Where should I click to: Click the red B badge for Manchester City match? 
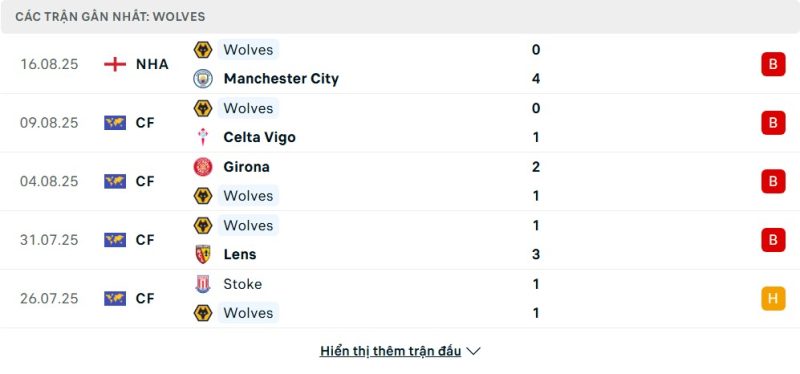click(773, 64)
